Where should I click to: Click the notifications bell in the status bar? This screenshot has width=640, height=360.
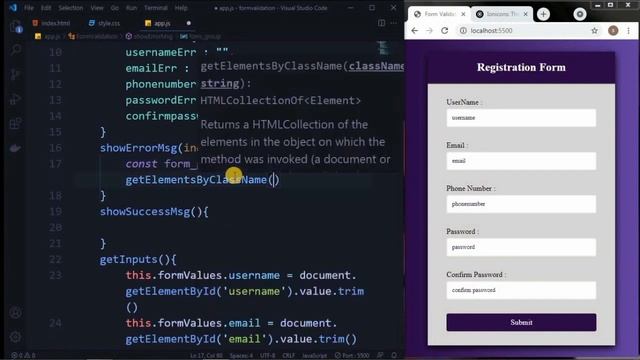tap(394, 356)
